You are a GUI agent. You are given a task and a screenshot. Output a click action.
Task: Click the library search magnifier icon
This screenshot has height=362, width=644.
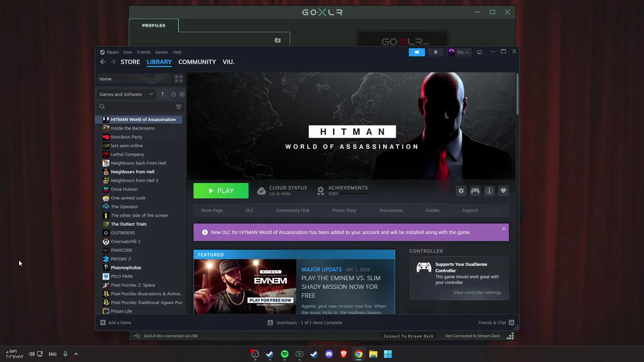tap(102, 107)
